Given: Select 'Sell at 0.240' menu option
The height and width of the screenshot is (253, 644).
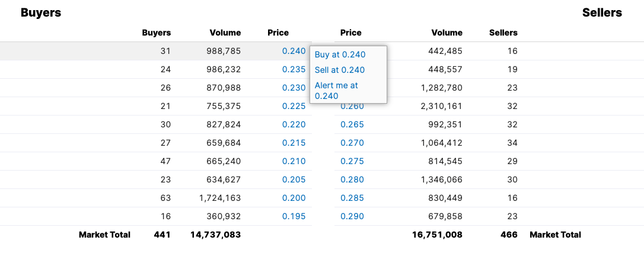Looking at the screenshot, I should [x=340, y=70].
